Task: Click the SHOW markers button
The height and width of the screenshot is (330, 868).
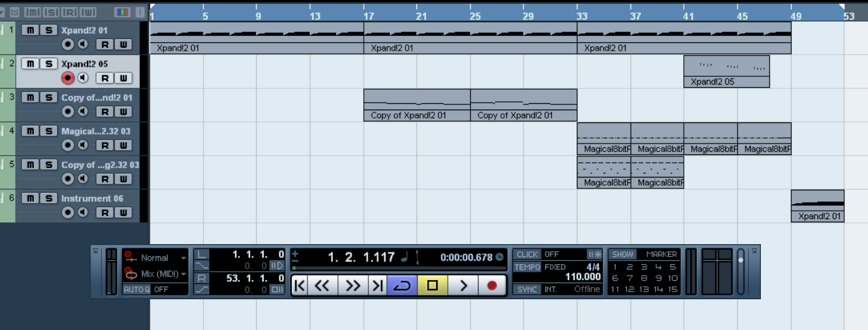Action: [622, 254]
